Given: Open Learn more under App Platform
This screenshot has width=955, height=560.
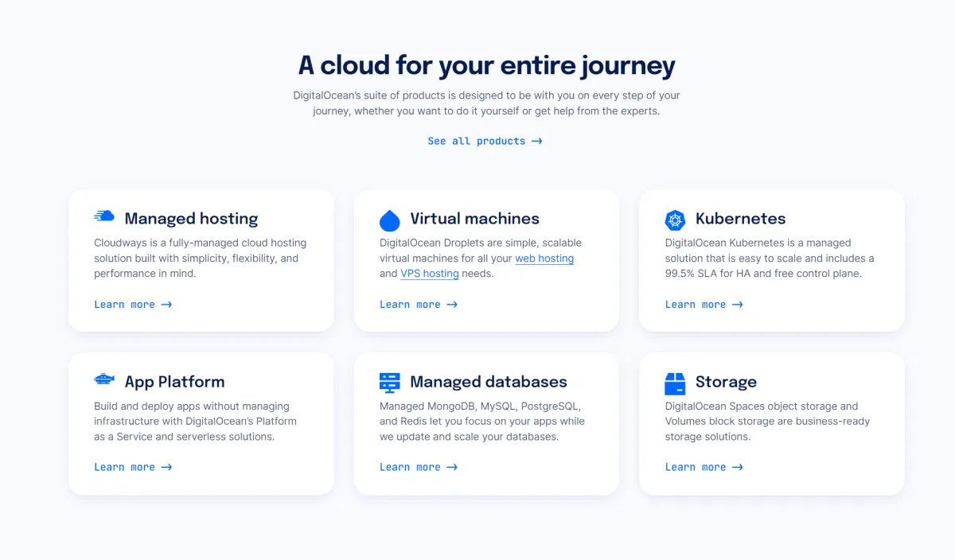Looking at the screenshot, I should coord(133,467).
